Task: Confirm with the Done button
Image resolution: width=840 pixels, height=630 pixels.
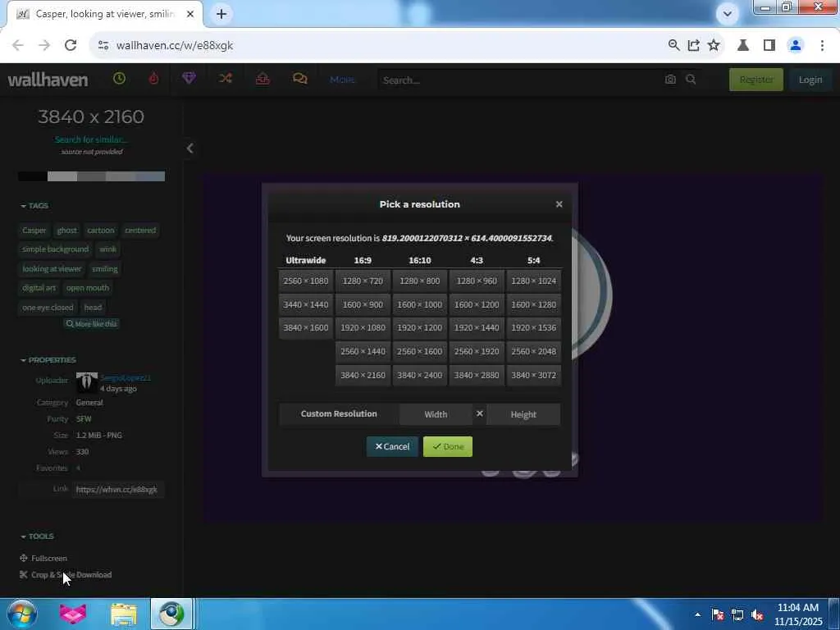Action: coord(448,446)
